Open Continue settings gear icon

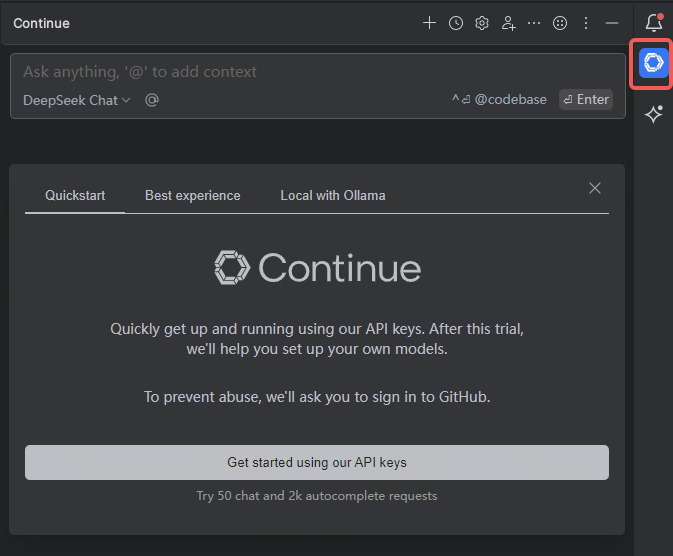[482, 23]
